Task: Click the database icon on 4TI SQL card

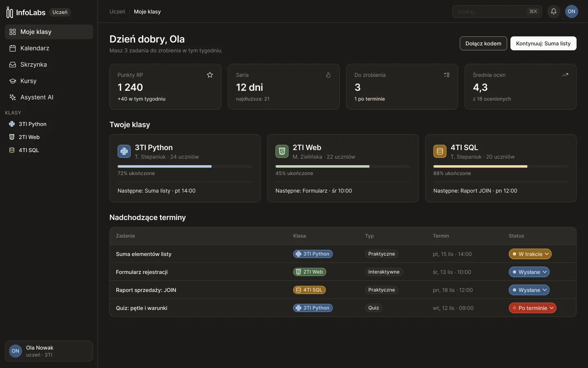Action: click(440, 151)
